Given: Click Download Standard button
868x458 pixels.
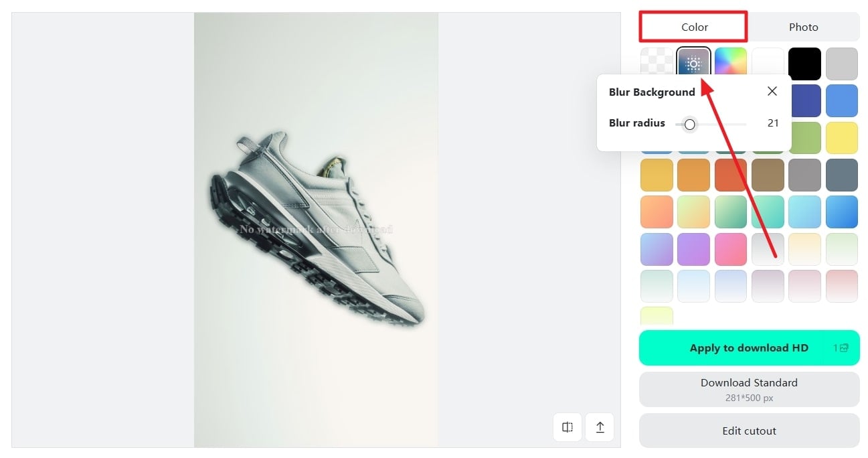Looking at the screenshot, I should (x=749, y=389).
